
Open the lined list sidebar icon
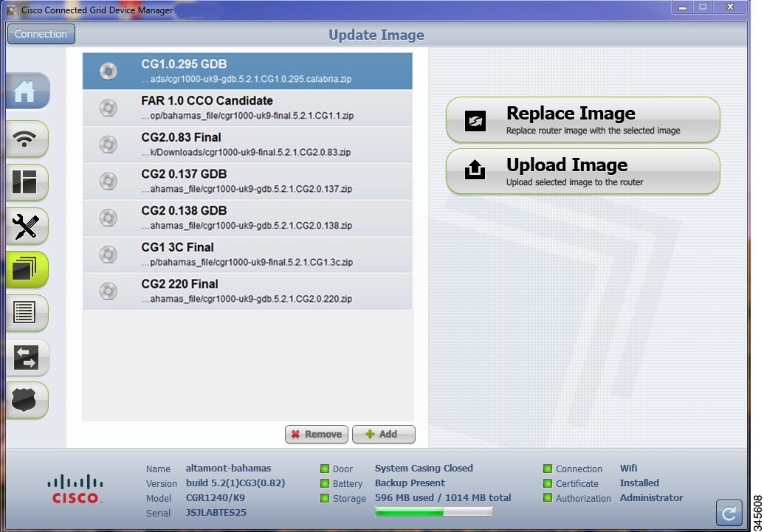point(27,313)
